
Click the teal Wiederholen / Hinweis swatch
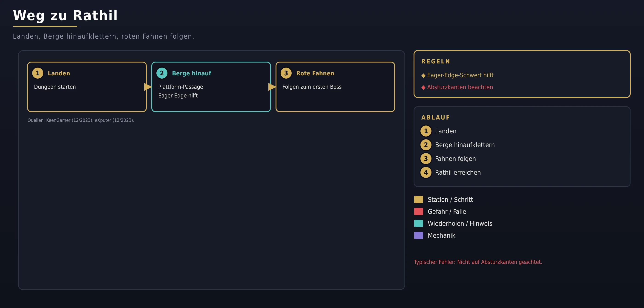pyautogui.click(x=419, y=224)
